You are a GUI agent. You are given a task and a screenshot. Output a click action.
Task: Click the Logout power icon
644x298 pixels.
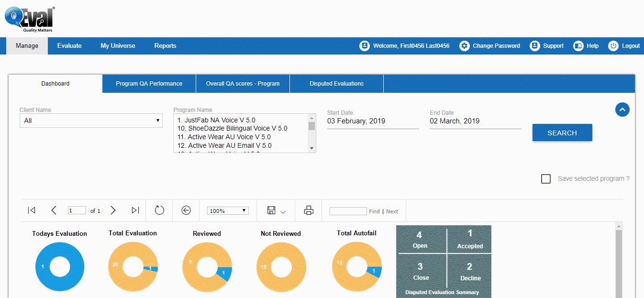point(613,46)
